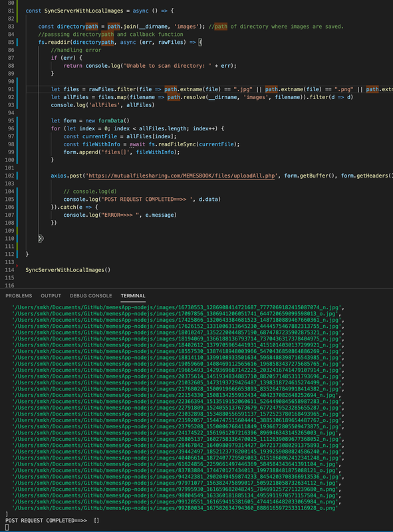
Task: Click 'formData()' on line 95
Action: click(x=114, y=121)
